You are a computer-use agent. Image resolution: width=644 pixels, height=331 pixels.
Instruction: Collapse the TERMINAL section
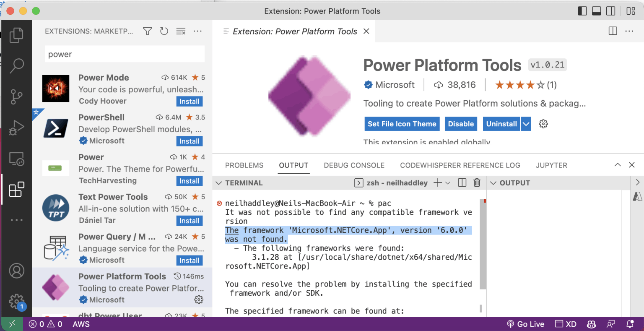[x=218, y=183]
